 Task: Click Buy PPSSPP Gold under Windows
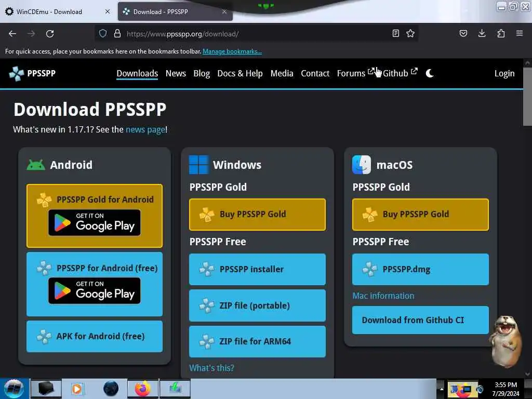point(257,215)
